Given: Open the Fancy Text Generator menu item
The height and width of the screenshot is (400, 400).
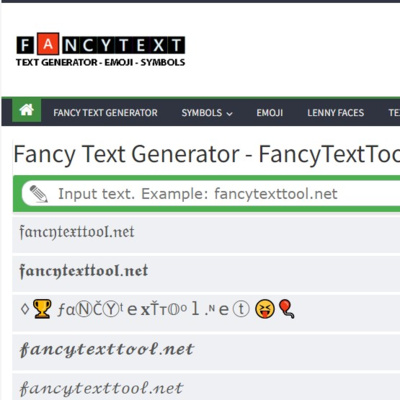Looking at the screenshot, I should click(x=105, y=113).
